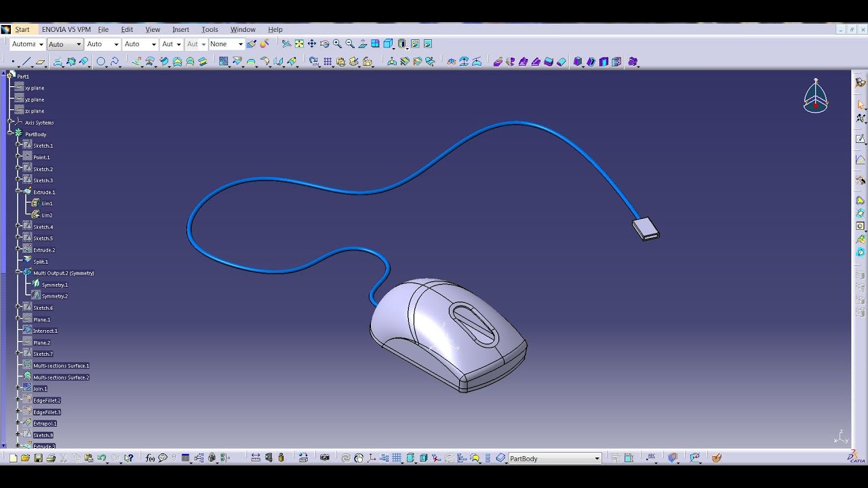Open the Window menu
This screenshot has width=868, height=488.
[x=243, y=29]
